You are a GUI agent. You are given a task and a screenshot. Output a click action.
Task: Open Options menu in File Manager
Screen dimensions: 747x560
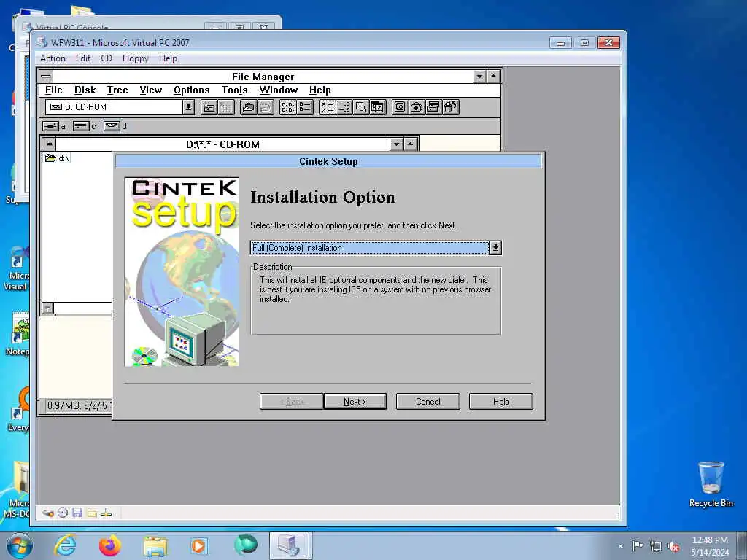(x=192, y=90)
